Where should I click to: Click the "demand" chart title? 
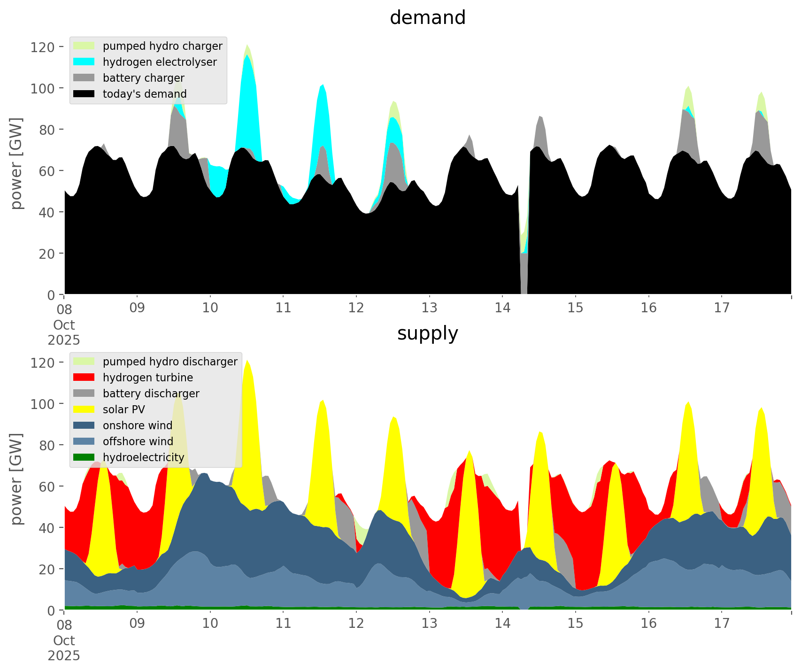point(427,18)
